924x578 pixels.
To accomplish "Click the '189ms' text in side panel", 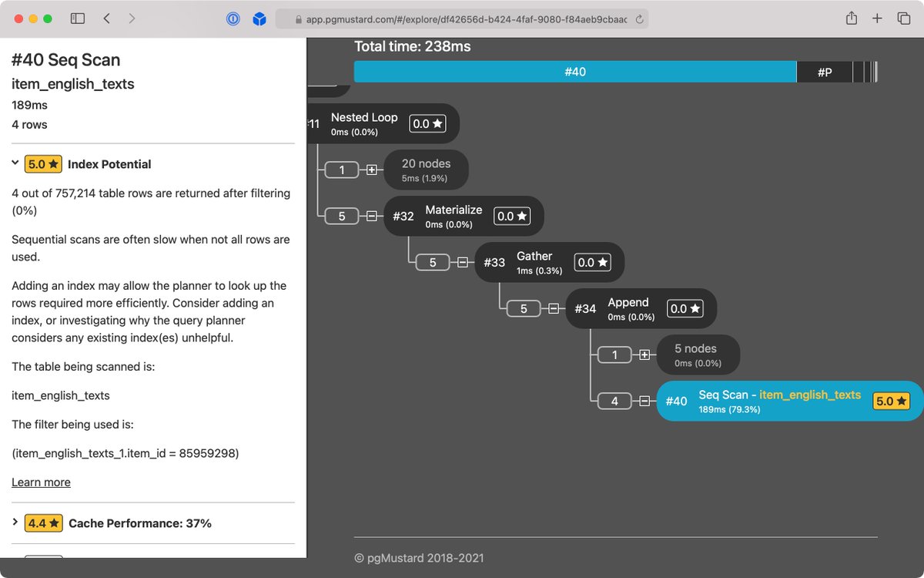I will click(x=29, y=105).
